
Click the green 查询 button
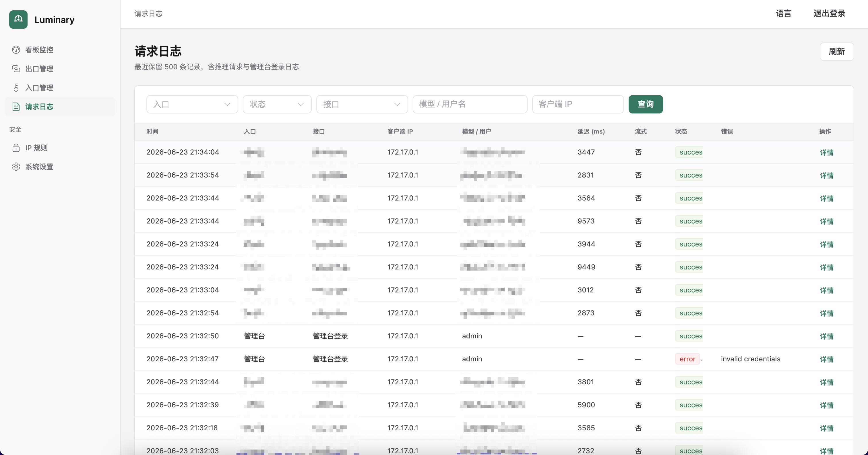tap(645, 104)
